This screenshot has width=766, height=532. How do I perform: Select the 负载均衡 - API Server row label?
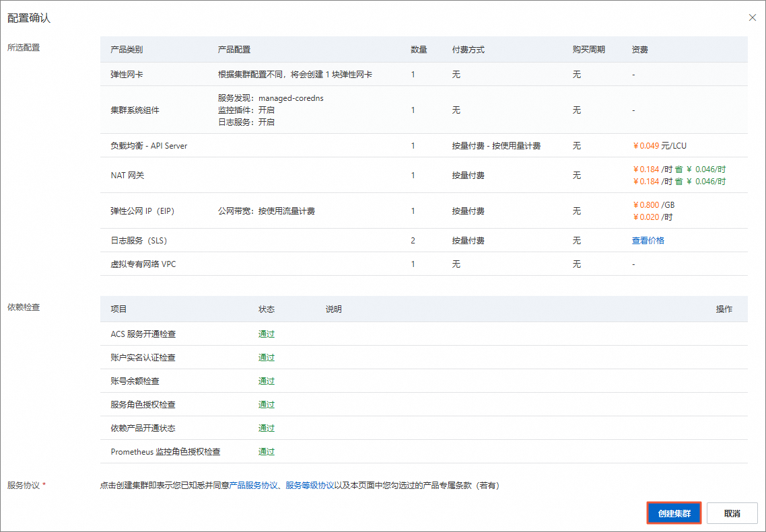coord(149,145)
